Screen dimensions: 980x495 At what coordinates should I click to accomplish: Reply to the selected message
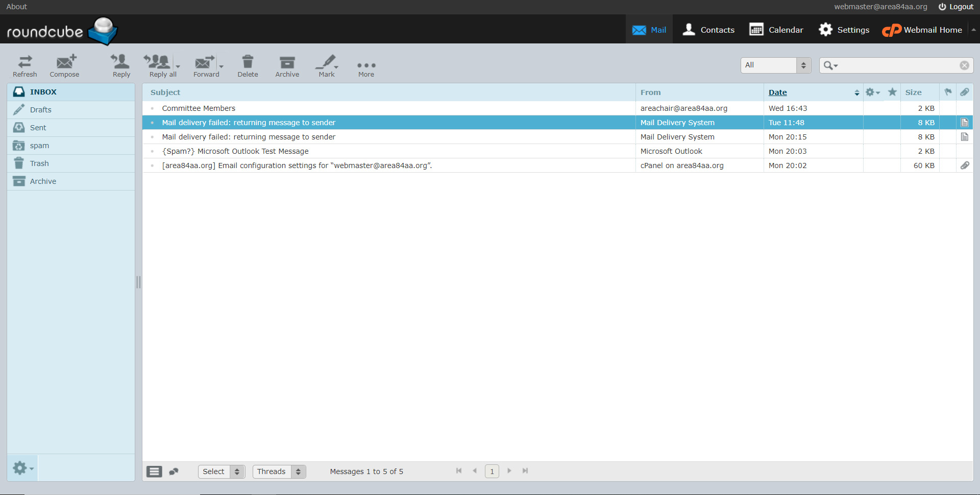(x=121, y=66)
